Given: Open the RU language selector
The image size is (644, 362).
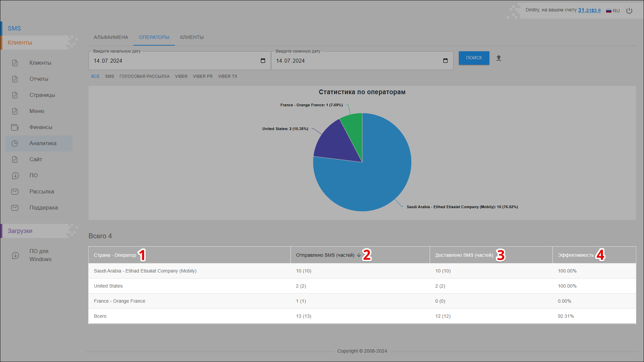Looking at the screenshot, I should pyautogui.click(x=613, y=11).
